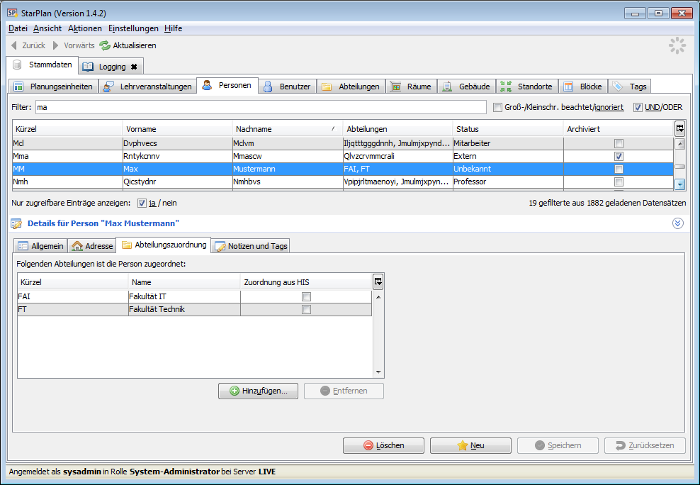
Task: Select the row with Nachname 'Nmhbvs'
Action: tap(342, 182)
